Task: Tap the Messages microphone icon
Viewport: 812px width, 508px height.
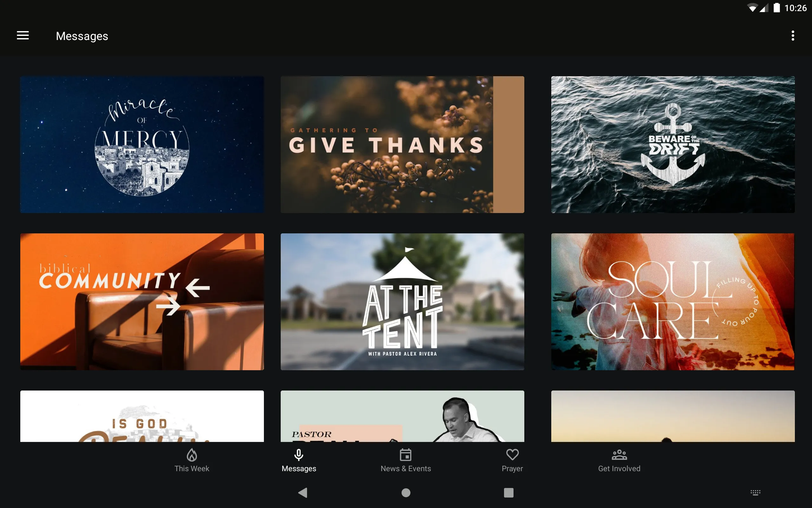Action: (298, 455)
